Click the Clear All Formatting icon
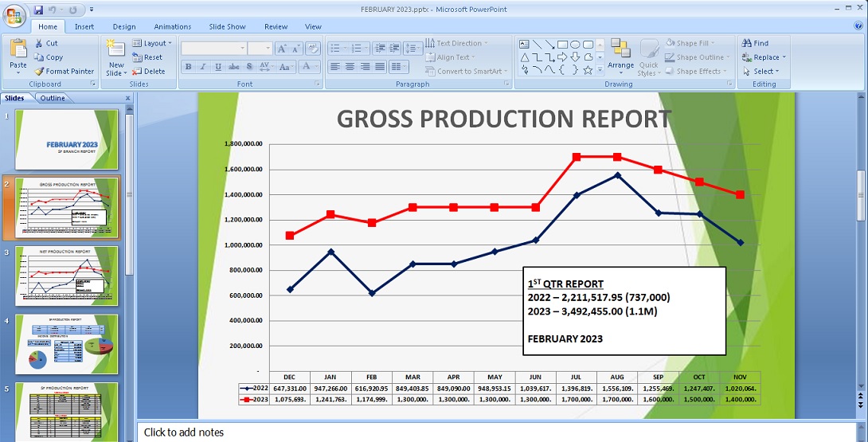Viewport: 868px width, 442px height. pyautogui.click(x=313, y=49)
